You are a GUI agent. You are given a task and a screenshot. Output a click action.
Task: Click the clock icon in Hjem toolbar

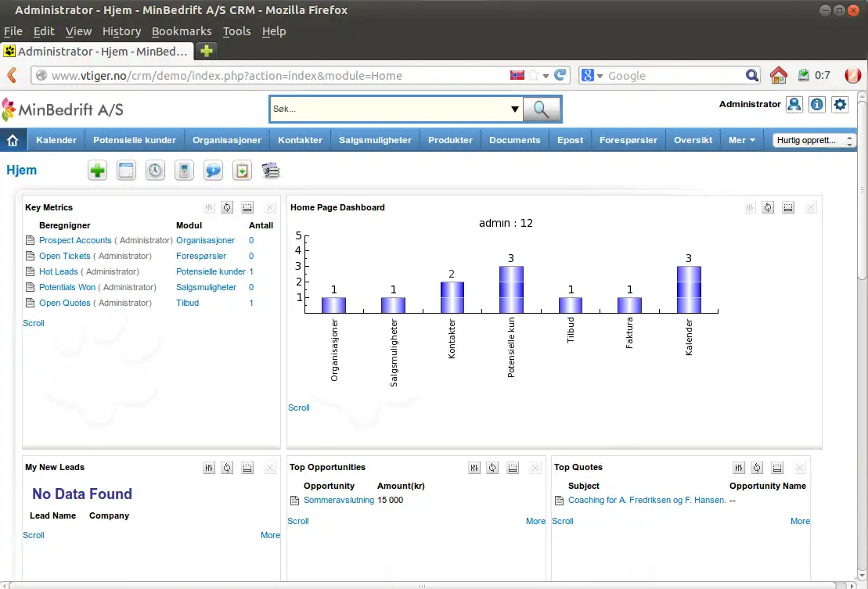click(155, 171)
